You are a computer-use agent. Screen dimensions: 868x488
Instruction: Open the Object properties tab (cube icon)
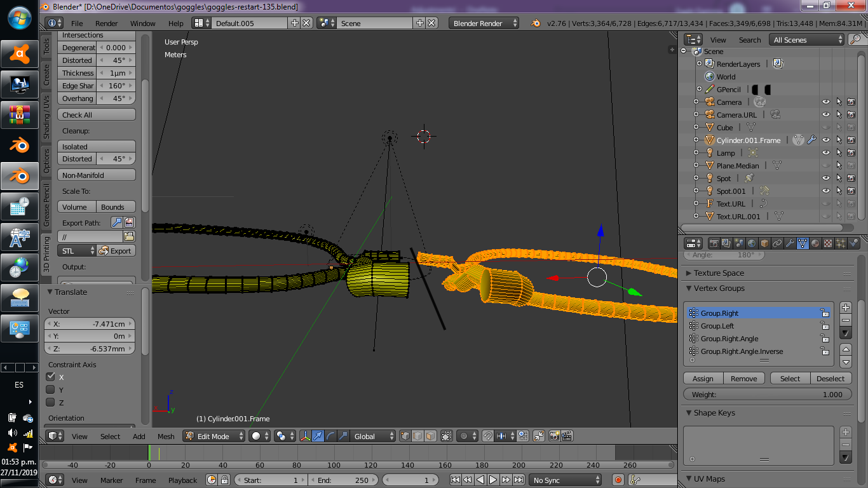tap(764, 243)
